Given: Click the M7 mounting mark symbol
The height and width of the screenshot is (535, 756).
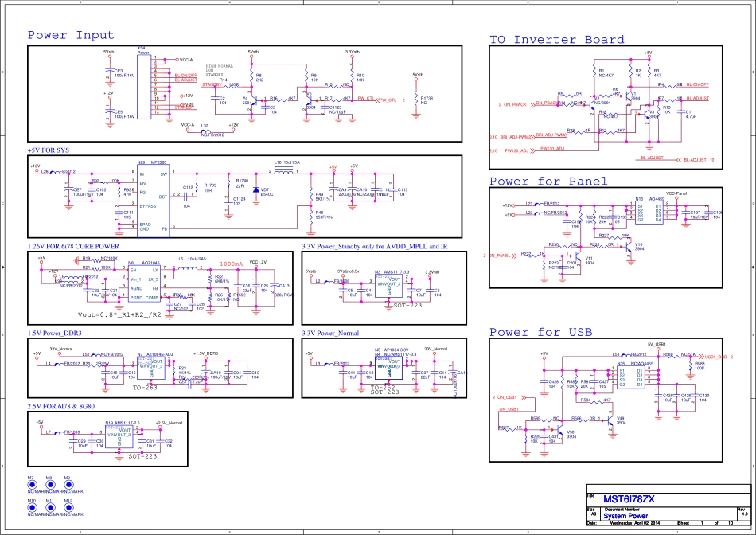Looking at the screenshot, I should [32, 485].
